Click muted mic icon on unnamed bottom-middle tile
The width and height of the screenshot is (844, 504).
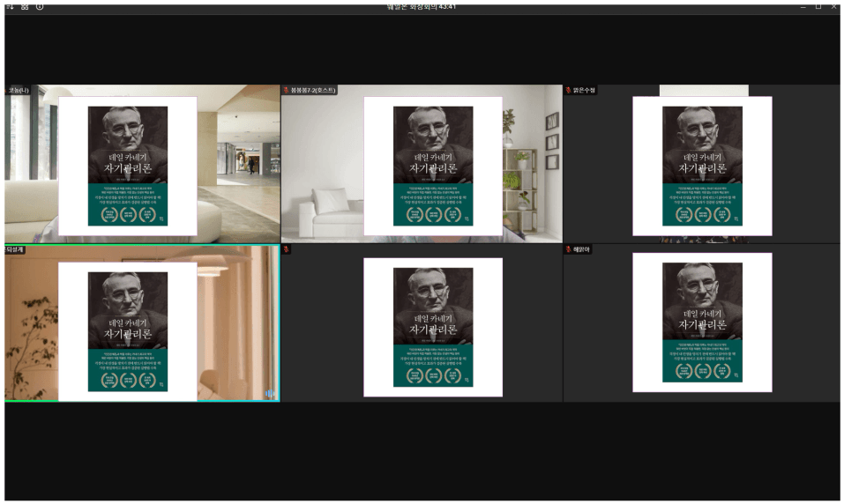tap(286, 249)
